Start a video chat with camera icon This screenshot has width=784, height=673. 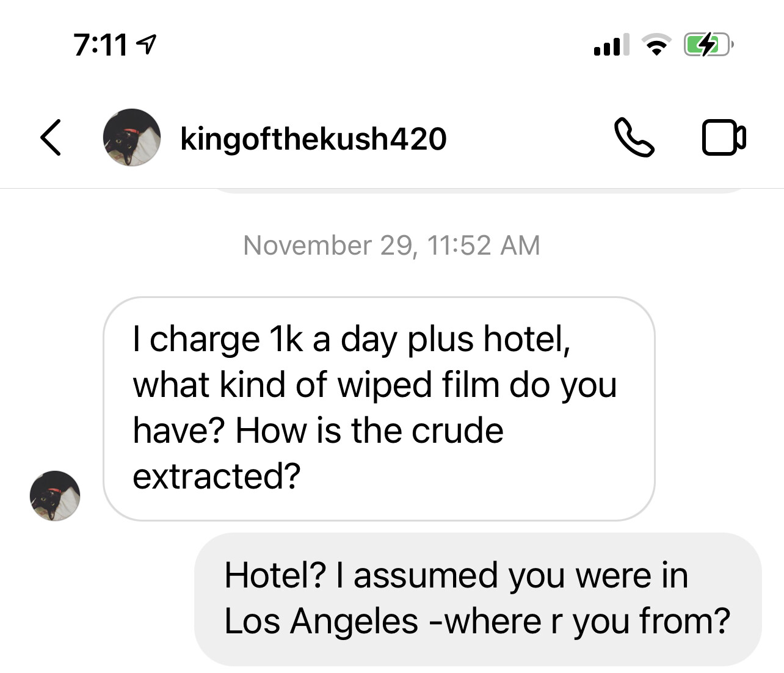(724, 138)
